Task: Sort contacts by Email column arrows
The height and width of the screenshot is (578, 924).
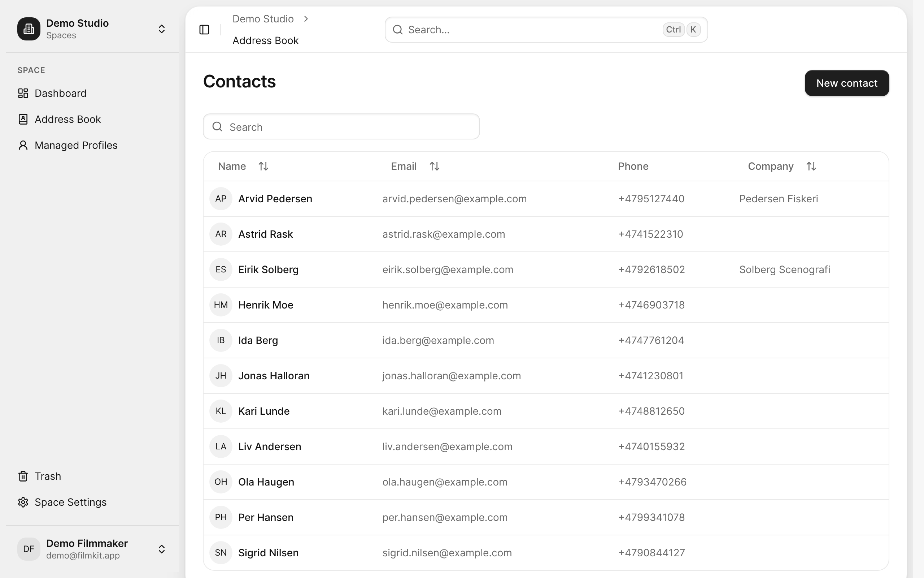Action: [435, 166]
